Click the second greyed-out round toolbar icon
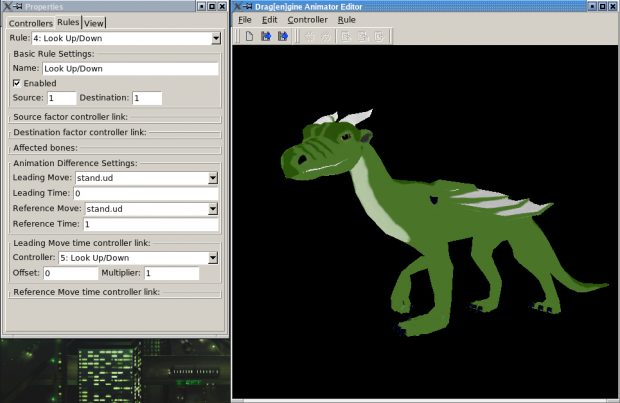Image resolution: width=620 pixels, height=403 pixels. [x=326, y=36]
